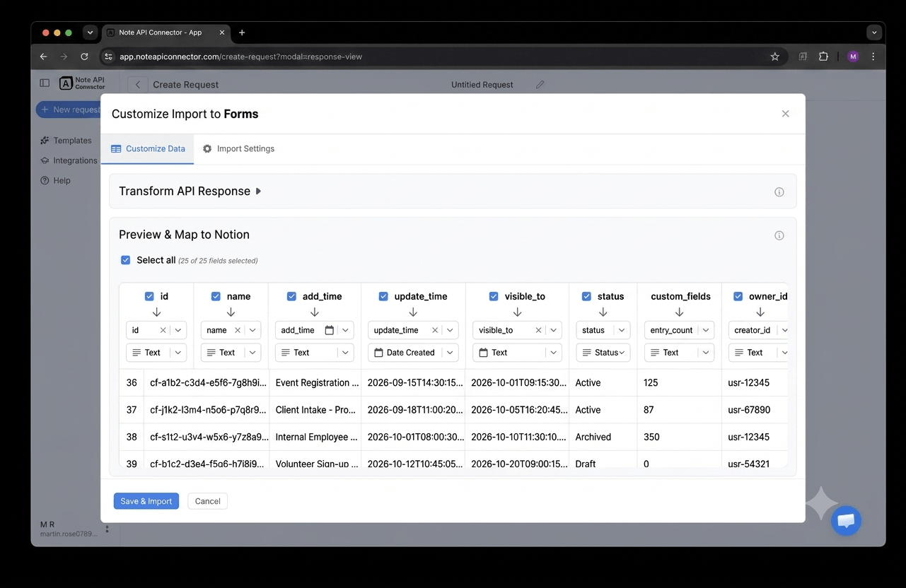906x588 pixels.
Task: Uncheck the status column checkbox
Action: (586, 297)
